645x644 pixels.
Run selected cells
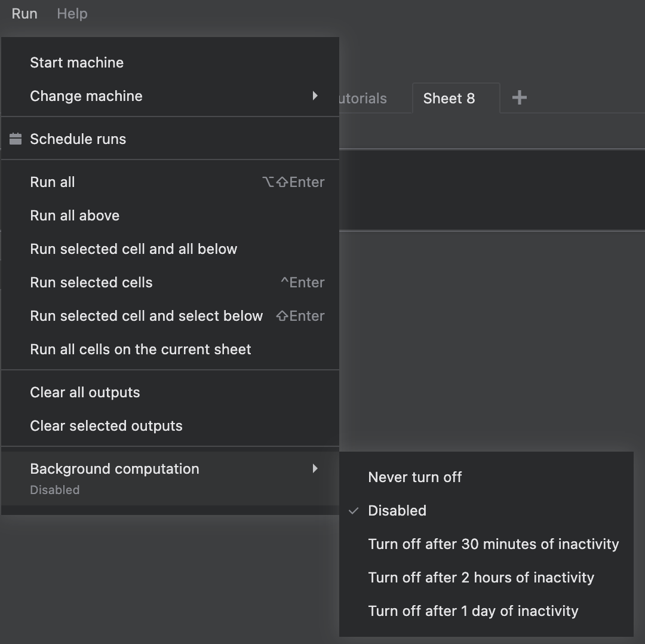[91, 282]
